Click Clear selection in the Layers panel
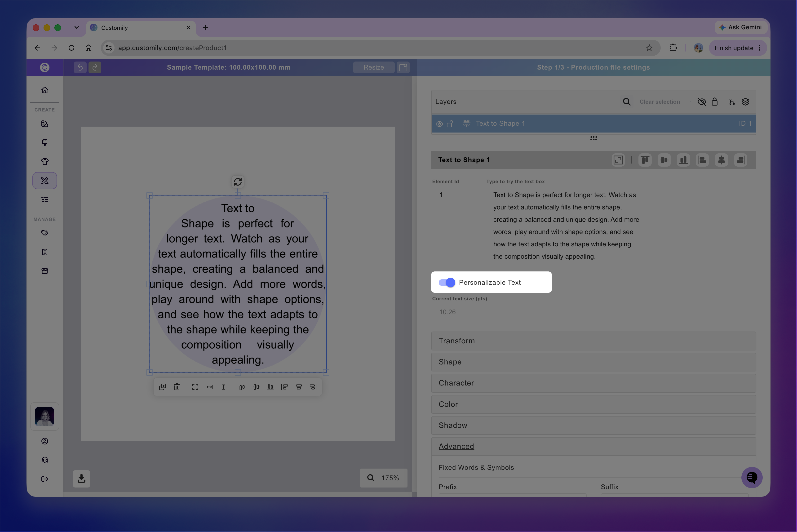Viewport: 797px width, 532px height. tap(660, 102)
